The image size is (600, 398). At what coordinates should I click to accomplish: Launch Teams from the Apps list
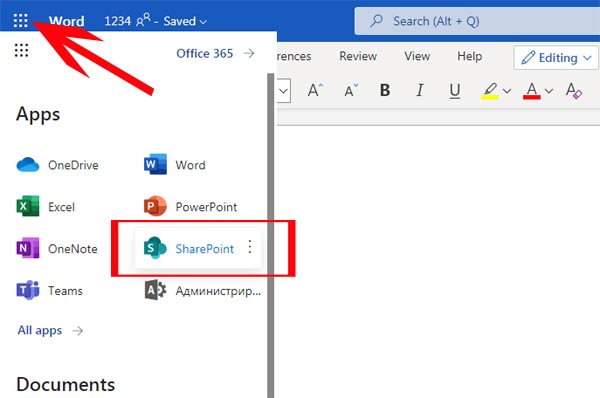pyautogui.click(x=49, y=290)
